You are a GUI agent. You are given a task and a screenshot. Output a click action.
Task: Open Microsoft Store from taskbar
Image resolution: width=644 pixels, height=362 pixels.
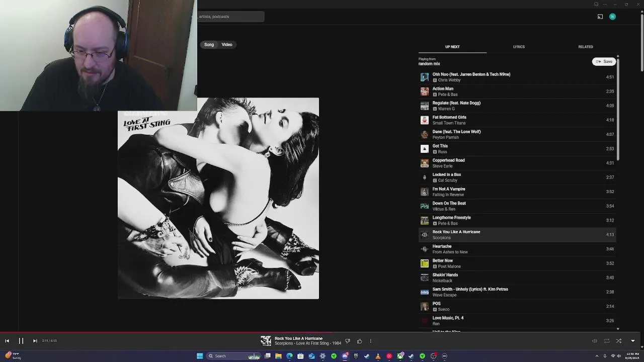pyautogui.click(x=300, y=356)
